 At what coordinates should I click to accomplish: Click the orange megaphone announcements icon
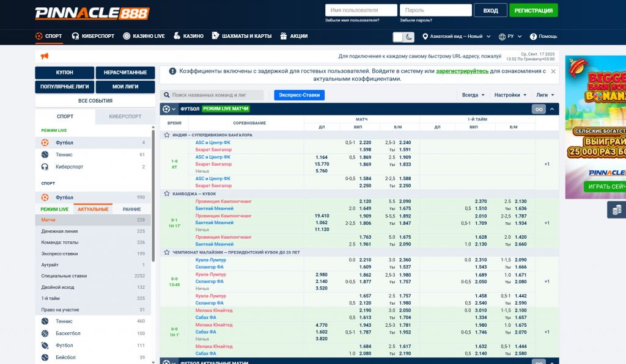pos(44,56)
